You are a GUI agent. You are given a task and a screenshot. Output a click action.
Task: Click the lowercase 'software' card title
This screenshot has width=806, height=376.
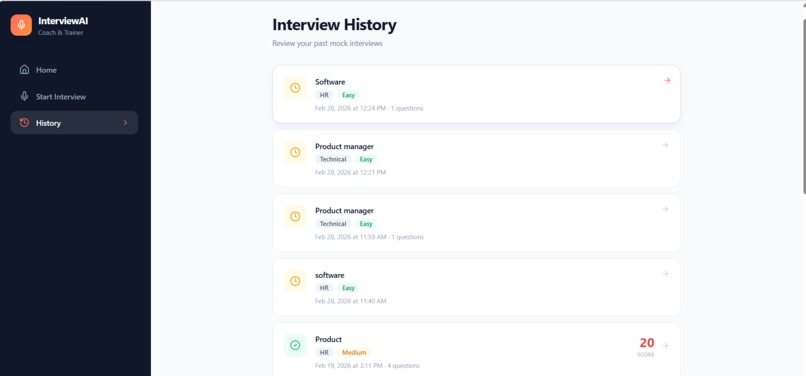pyautogui.click(x=329, y=275)
